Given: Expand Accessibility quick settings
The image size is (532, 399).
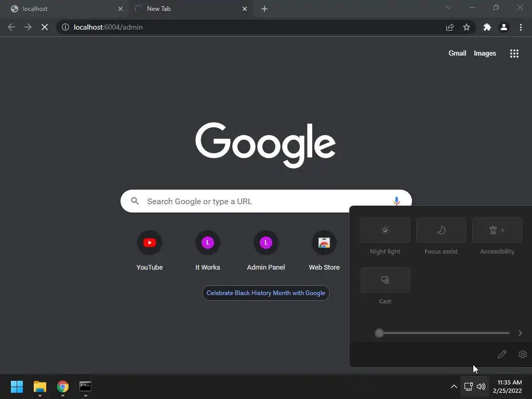Looking at the screenshot, I should 497,230.
